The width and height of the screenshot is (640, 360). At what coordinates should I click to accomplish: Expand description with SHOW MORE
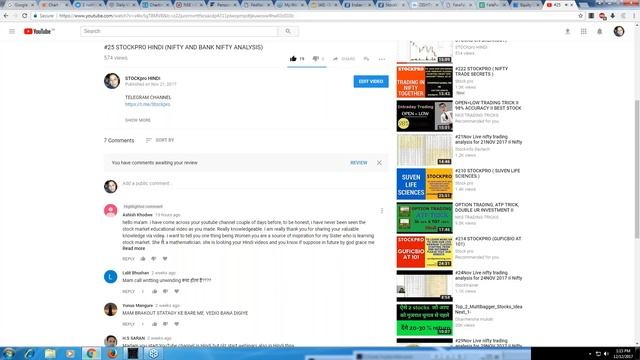click(138, 120)
